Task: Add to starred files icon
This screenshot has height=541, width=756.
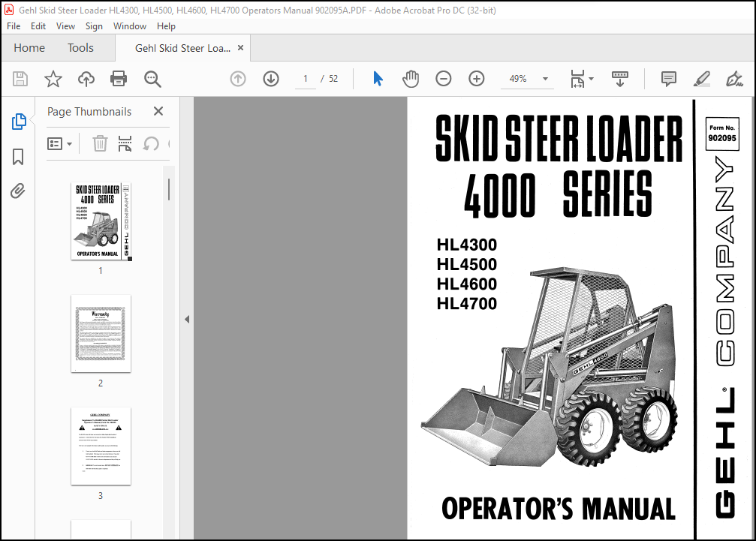Action: (53, 79)
